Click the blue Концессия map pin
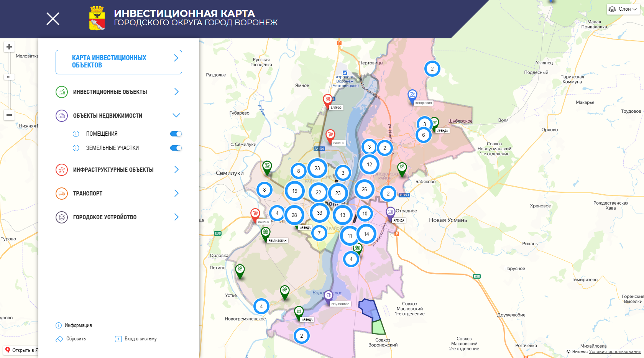The height and width of the screenshot is (358, 644). pyautogui.click(x=412, y=96)
